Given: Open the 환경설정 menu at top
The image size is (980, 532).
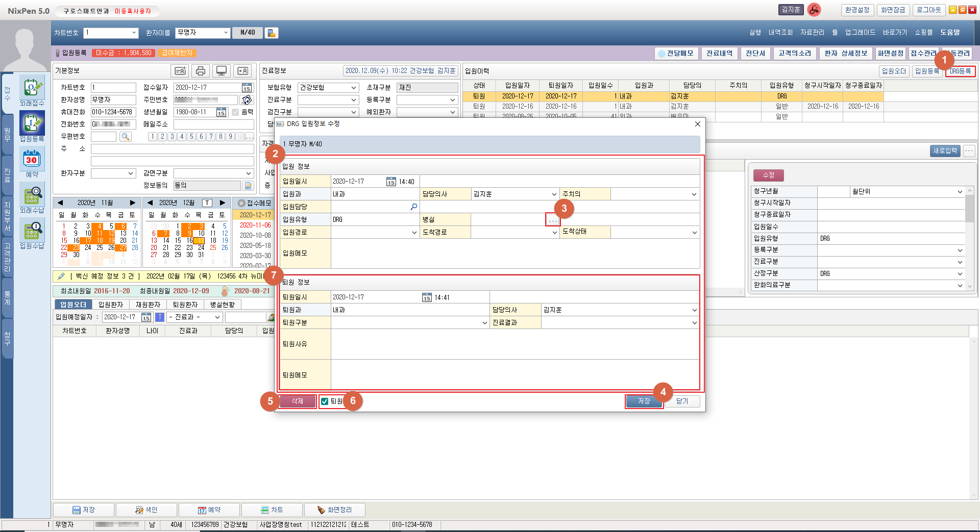Looking at the screenshot, I should click(x=857, y=10).
